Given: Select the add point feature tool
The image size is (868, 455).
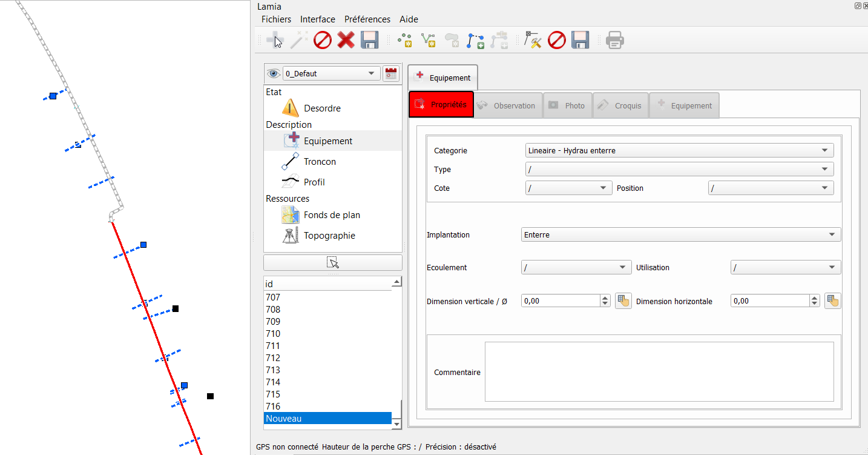Looking at the screenshot, I should click(405, 41).
